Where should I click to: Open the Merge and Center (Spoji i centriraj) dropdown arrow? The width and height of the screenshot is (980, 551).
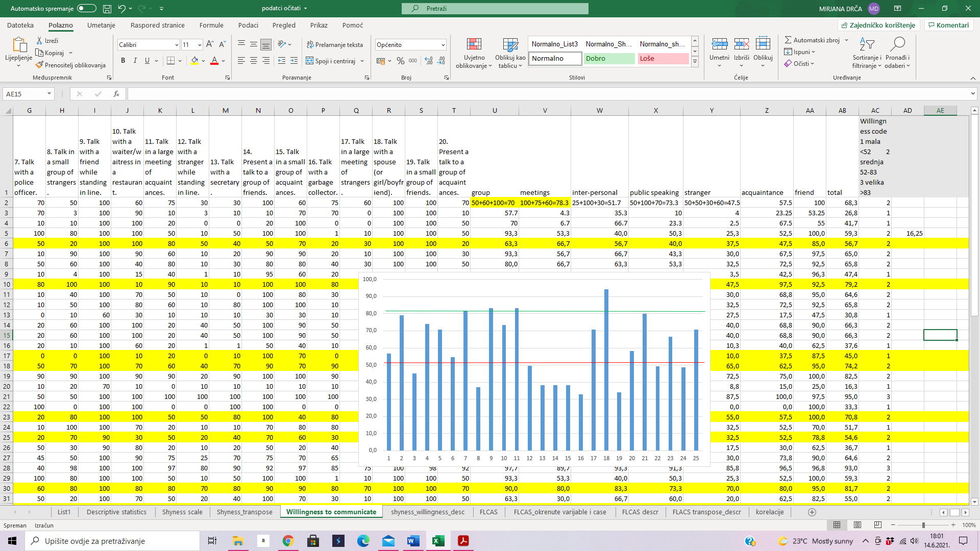point(362,61)
